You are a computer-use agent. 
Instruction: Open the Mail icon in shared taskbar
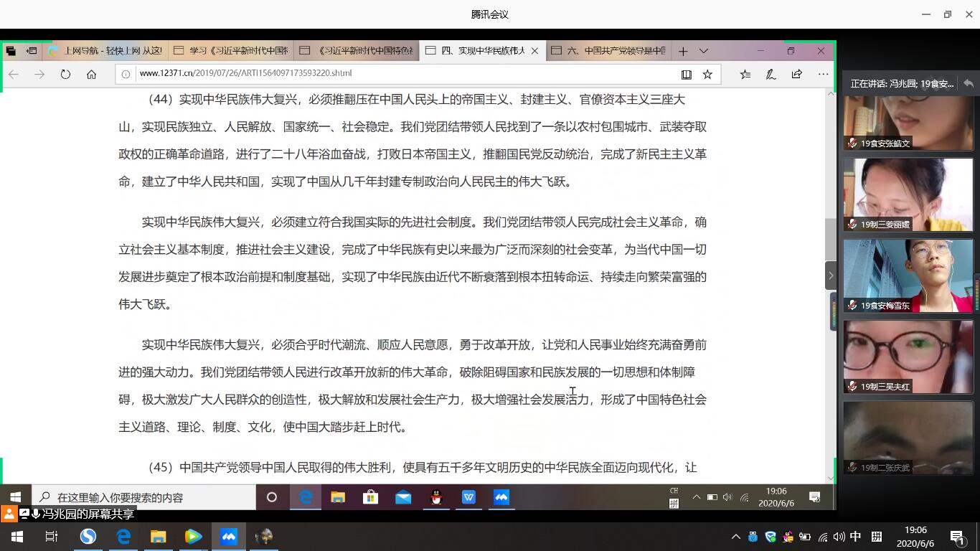pos(403,497)
